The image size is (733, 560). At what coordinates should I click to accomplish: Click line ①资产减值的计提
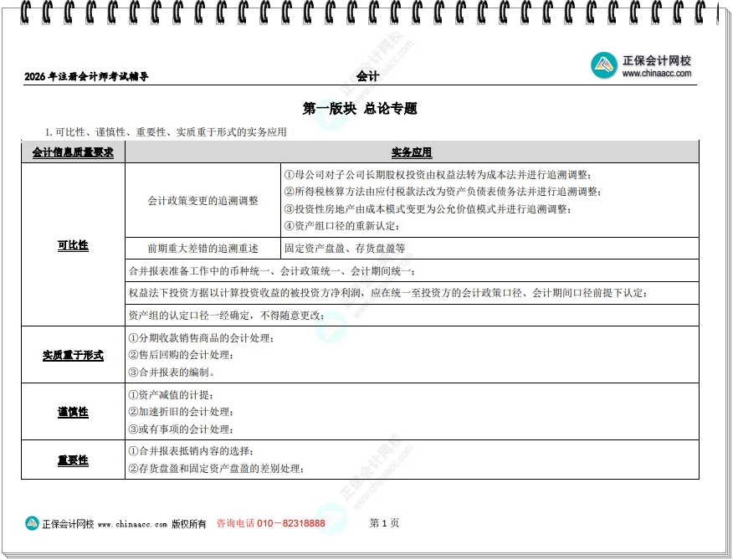(x=171, y=395)
